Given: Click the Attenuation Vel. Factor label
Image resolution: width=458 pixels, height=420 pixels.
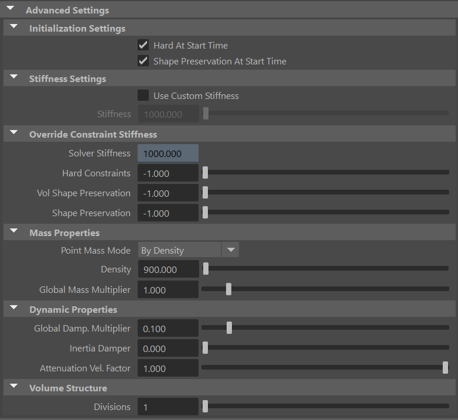Looking at the screenshot, I should (x=85, y=368).
